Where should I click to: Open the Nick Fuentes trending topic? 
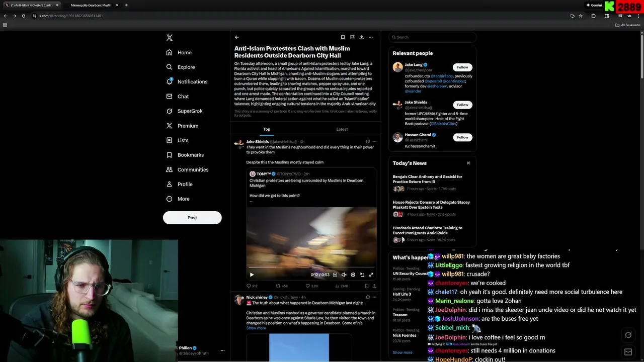coord(406,334)
